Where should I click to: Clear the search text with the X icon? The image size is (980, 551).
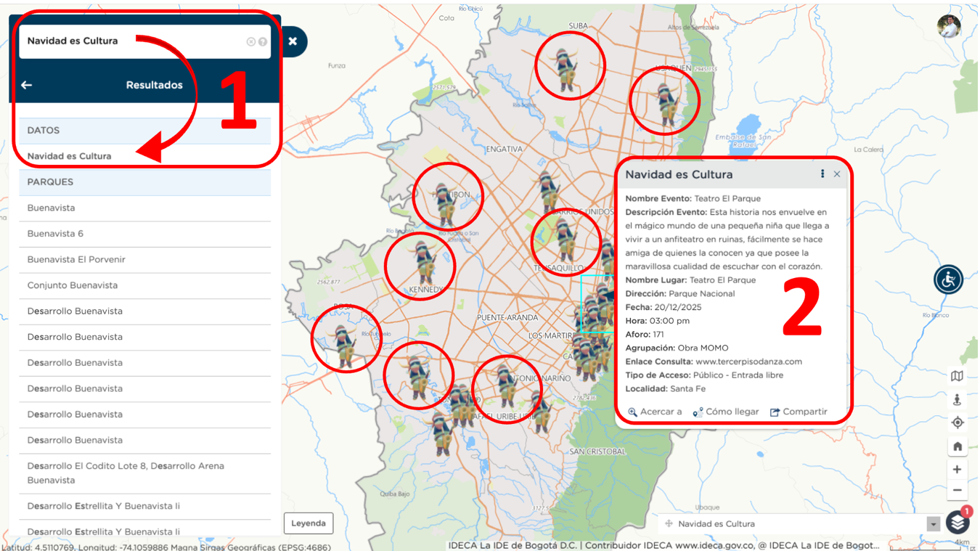(x=250, y=42)
